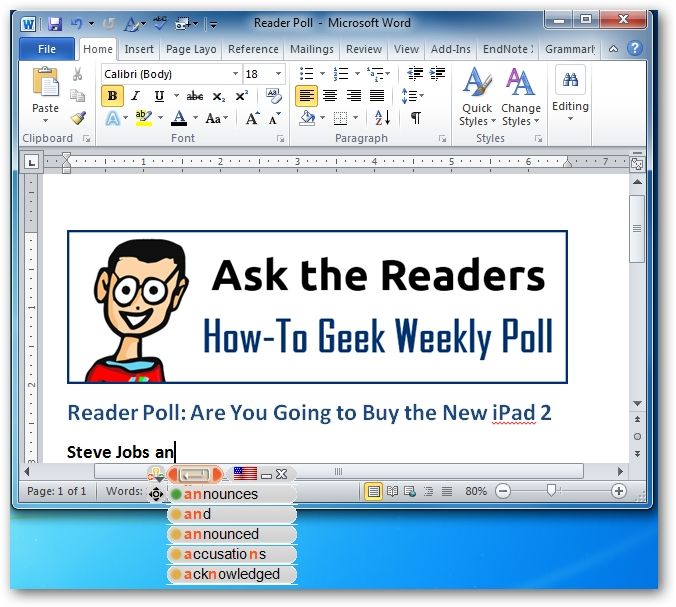676x607 pixels.
Task: Show paragraph marks with pilcrow
Action: point(416,118)
